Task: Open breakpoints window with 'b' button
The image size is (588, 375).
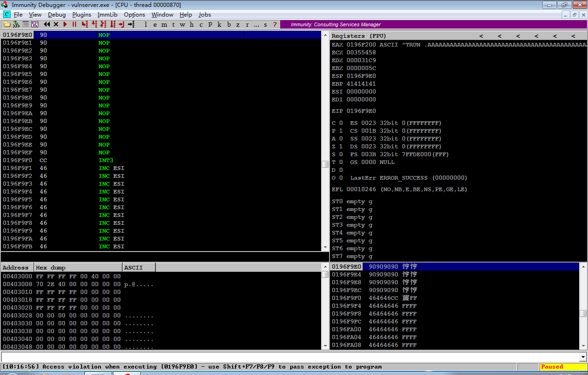Action: (x=229, y=24)
